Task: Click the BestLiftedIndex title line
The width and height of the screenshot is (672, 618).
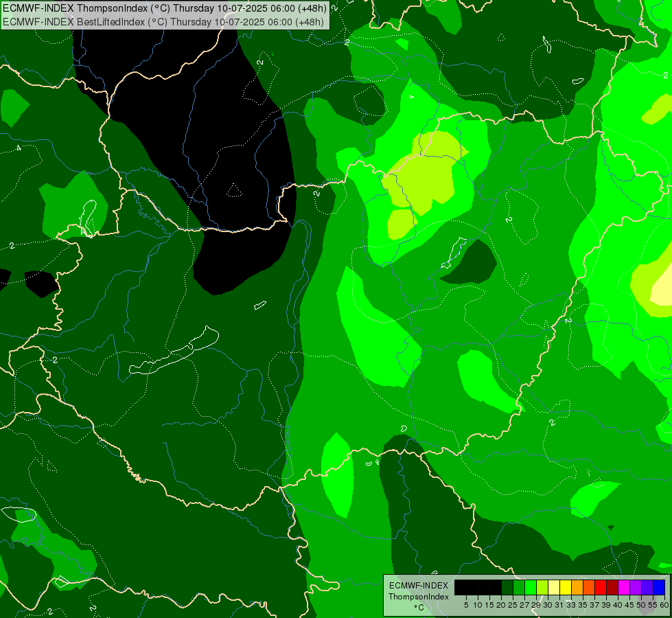Action: pos(163,22)
